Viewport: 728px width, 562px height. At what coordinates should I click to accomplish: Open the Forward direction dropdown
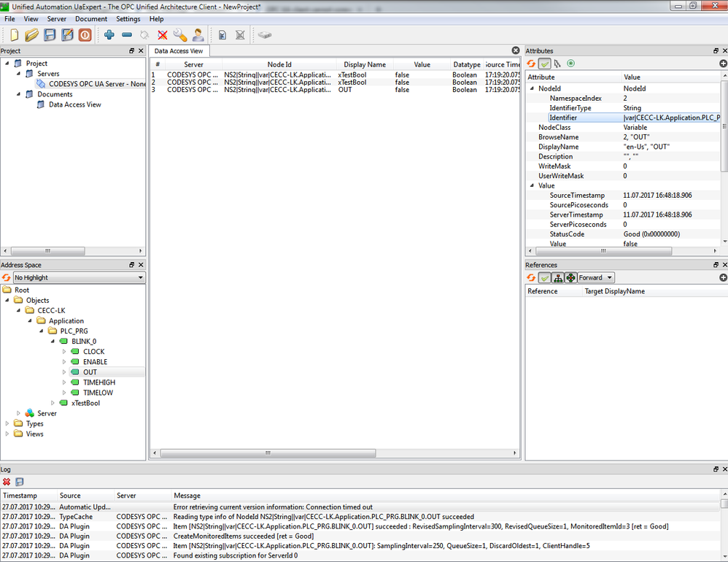pyautogui.click(x=596, y=278)
